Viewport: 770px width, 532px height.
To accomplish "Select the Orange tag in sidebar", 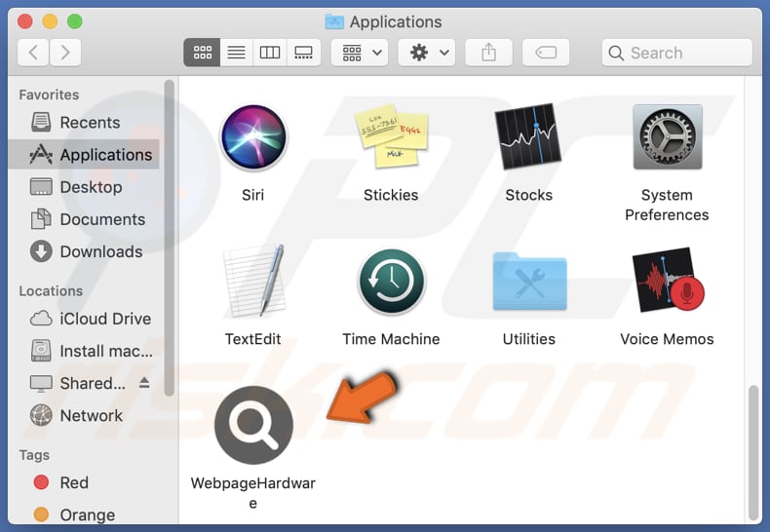I will 84,514.
